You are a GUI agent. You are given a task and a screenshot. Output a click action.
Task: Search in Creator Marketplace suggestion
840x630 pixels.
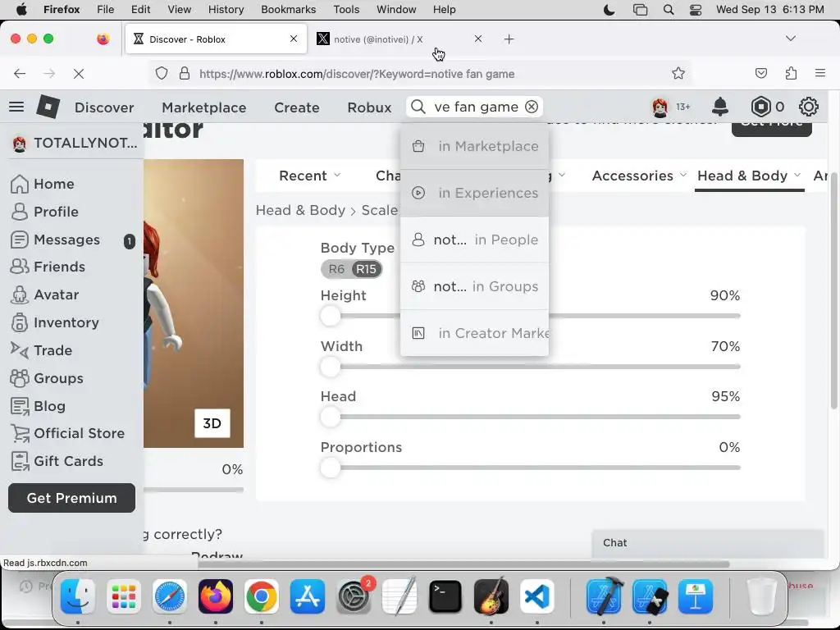[475, 333]
